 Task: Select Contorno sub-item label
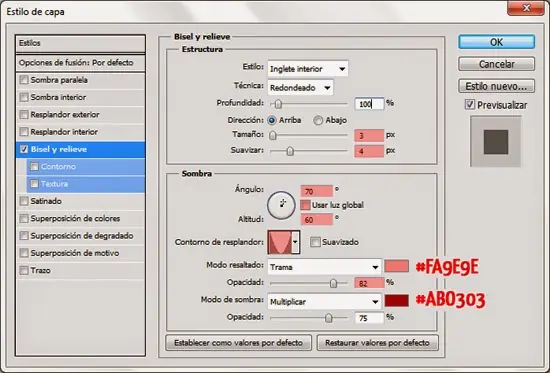[58, 166]
